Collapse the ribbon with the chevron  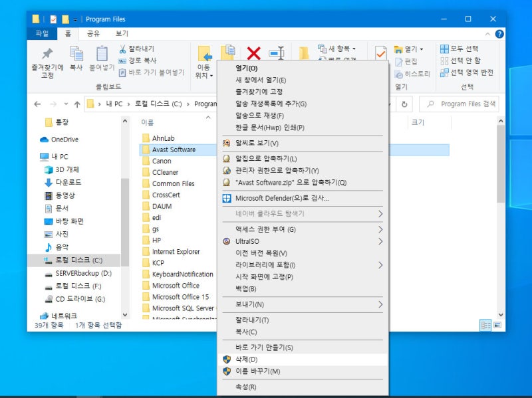coord(487,34)
